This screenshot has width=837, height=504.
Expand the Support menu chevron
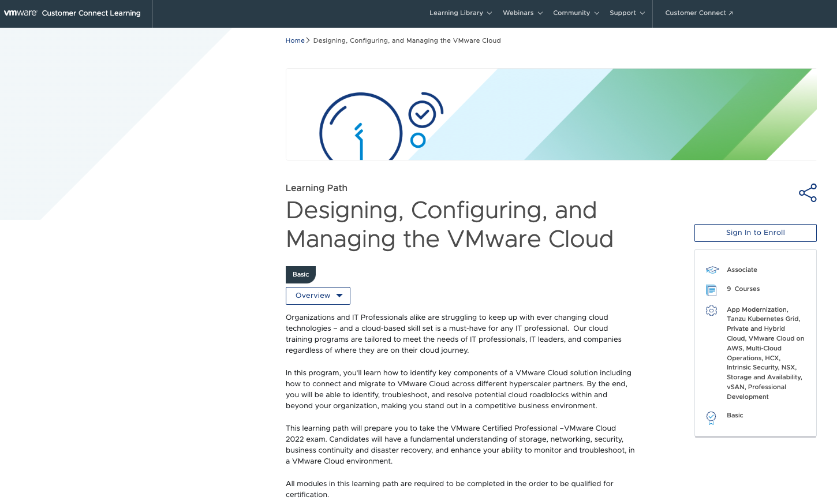click(x=642, y=13)
